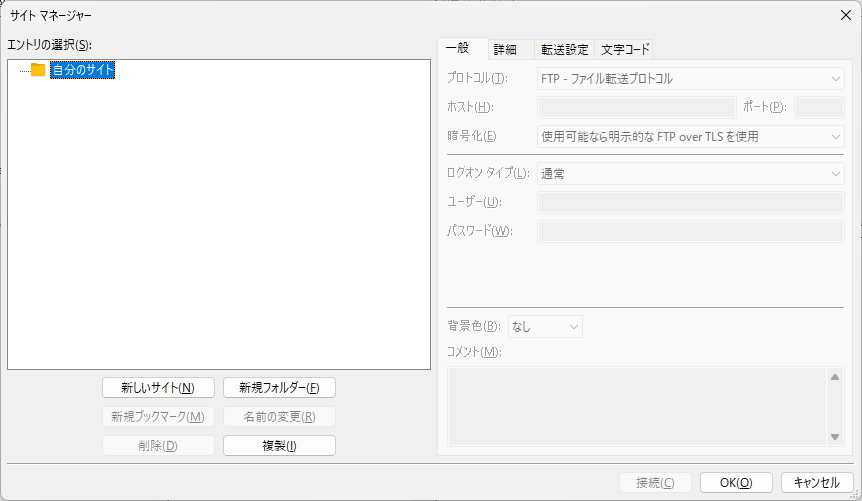This screenshot has width=862, height=501.
Task: Click the ポート input field
Action: 819,107
